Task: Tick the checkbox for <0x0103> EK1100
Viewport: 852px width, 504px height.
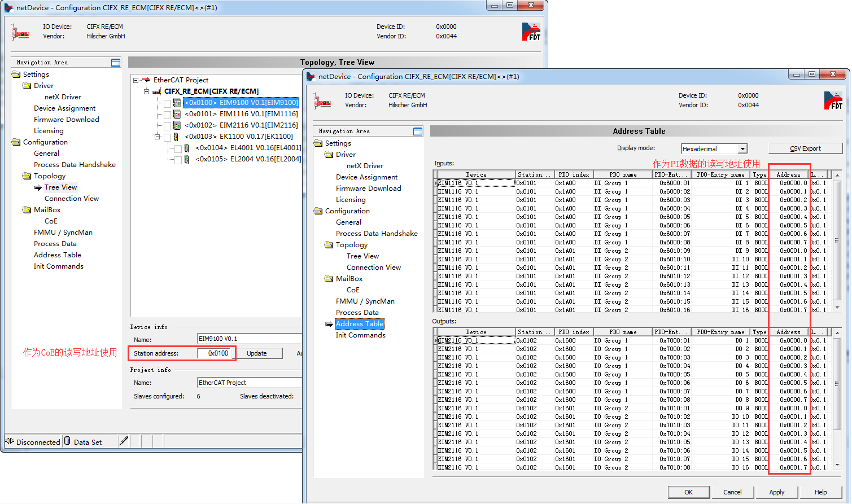Action: coord(168,137)
